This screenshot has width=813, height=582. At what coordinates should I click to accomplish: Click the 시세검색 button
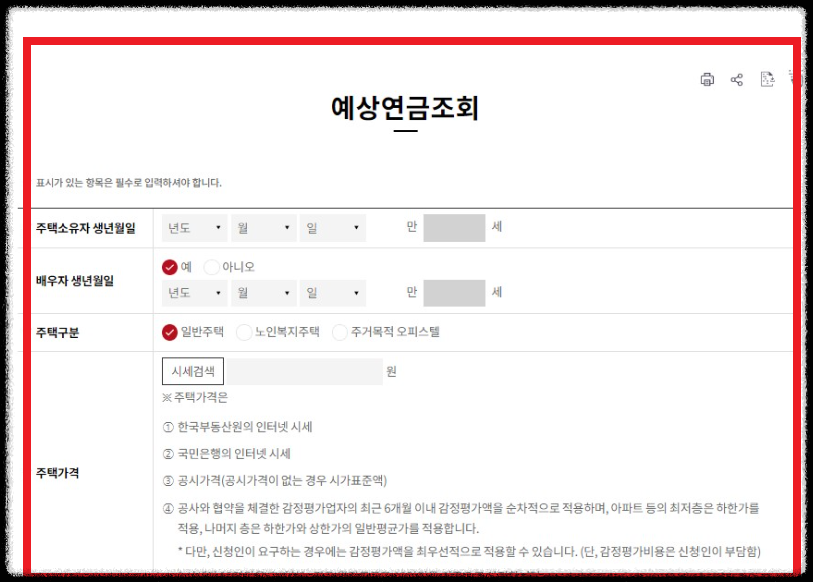[x=193, y=371]
